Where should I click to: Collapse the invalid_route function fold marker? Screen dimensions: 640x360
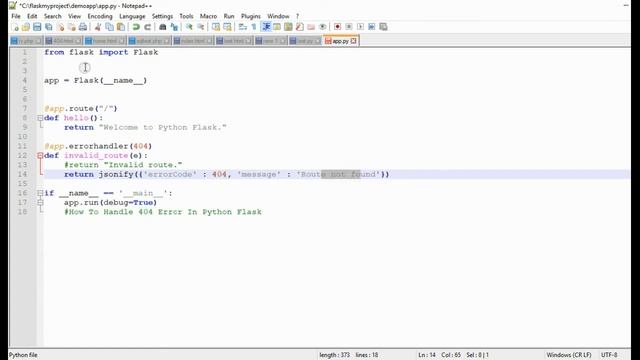pyautogui.click(x=40, y=156)
